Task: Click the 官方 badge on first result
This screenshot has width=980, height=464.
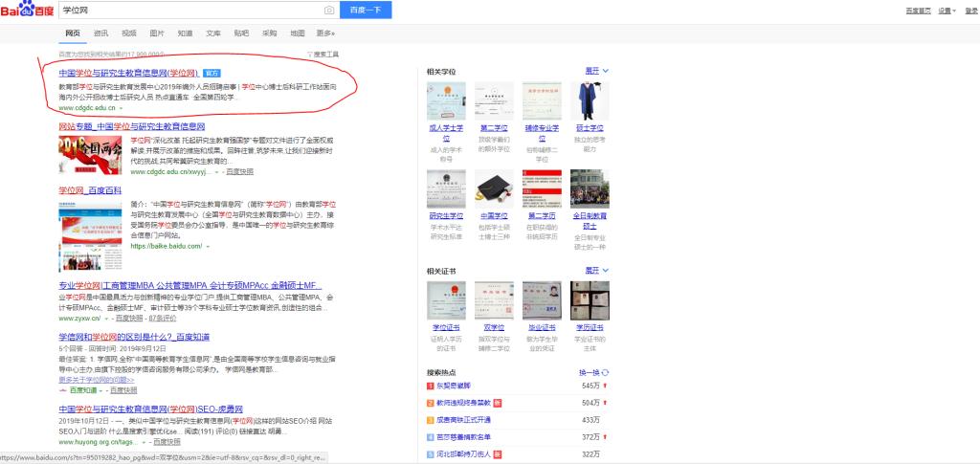Action: point(212,73)
